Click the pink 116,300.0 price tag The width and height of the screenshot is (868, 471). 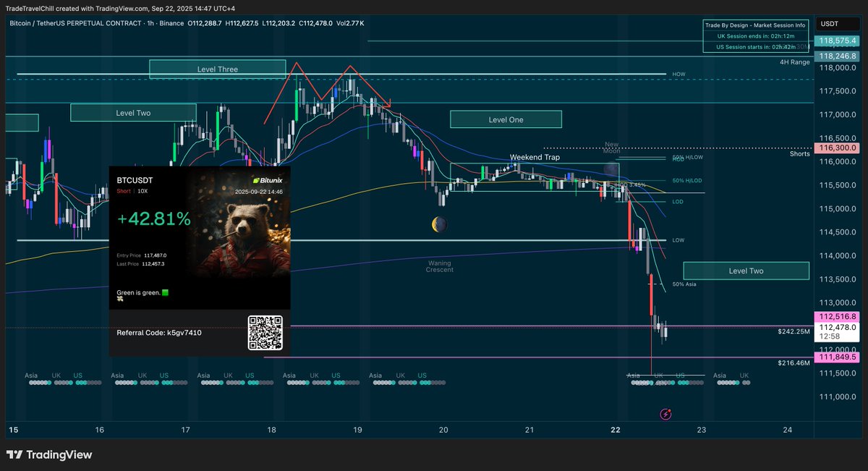838,148
